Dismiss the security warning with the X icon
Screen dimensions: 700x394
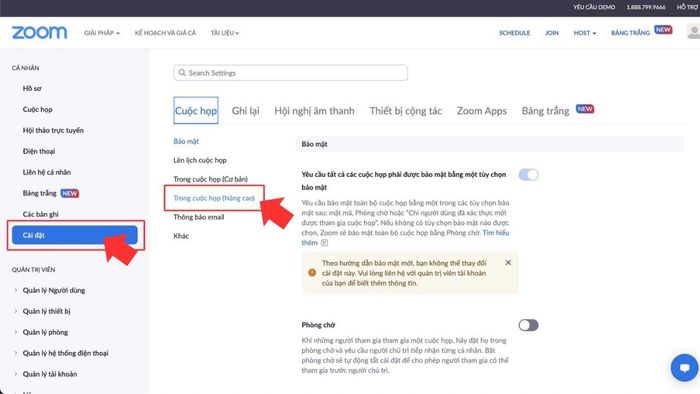(x=508, y=263)
